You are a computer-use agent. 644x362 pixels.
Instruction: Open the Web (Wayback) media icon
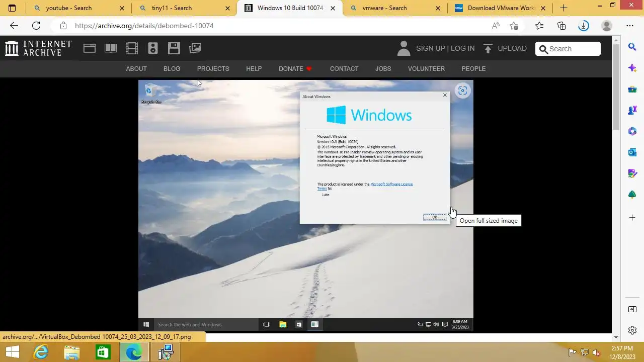(x=90, y=48)
